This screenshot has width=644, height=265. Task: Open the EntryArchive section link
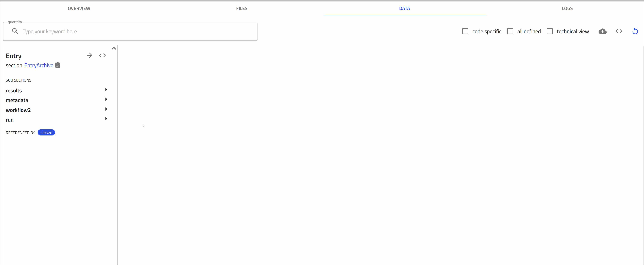pyautogui.click(x=39, y=65)
